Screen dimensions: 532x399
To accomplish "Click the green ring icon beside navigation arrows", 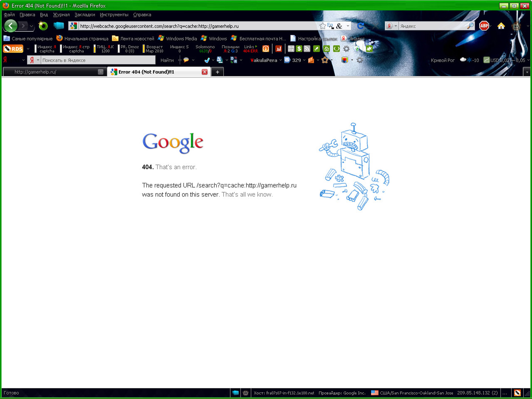I will click(43, 26).
